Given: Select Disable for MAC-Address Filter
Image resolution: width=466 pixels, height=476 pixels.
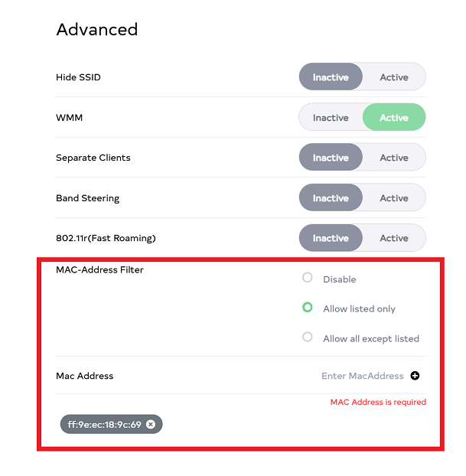Looking at the screenshot, I should (308, 278).
